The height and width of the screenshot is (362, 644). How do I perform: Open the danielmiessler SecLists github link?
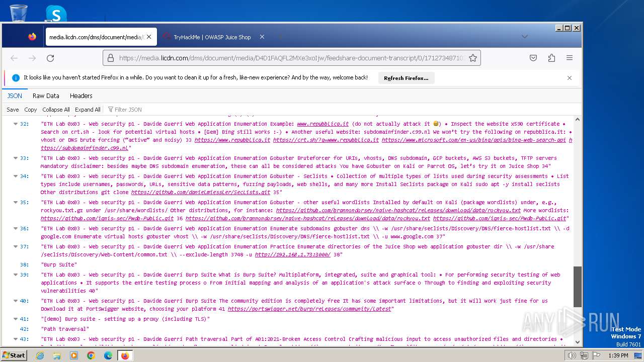point(201,192)
